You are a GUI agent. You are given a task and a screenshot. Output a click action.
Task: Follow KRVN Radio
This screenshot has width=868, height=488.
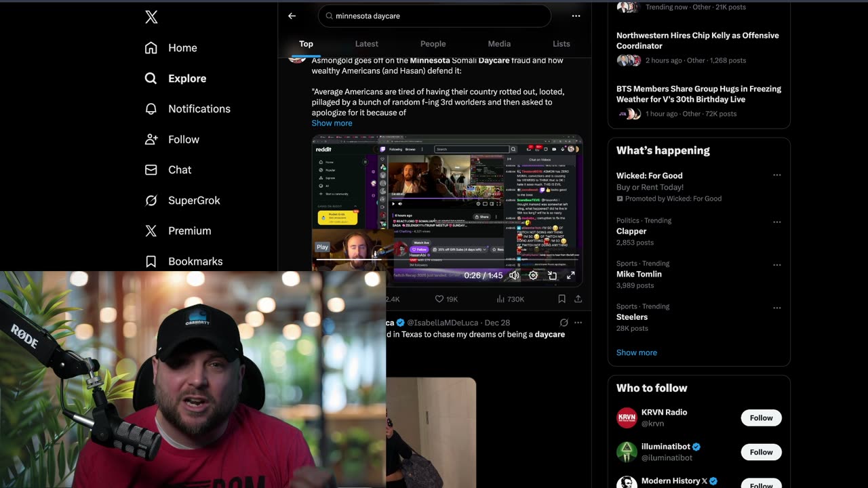[761, 418]
